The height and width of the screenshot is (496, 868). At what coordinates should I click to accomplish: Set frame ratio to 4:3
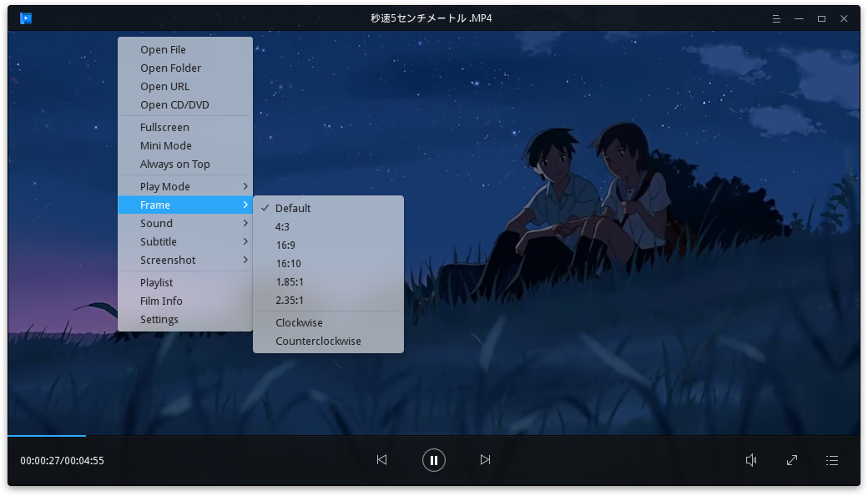[x=328, y=226]
